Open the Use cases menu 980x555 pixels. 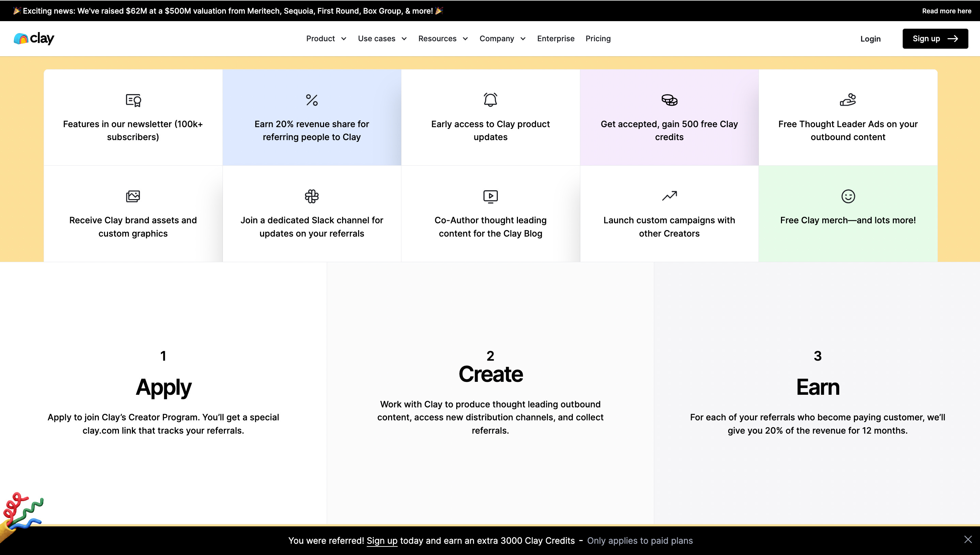click(x=382, y=39)
